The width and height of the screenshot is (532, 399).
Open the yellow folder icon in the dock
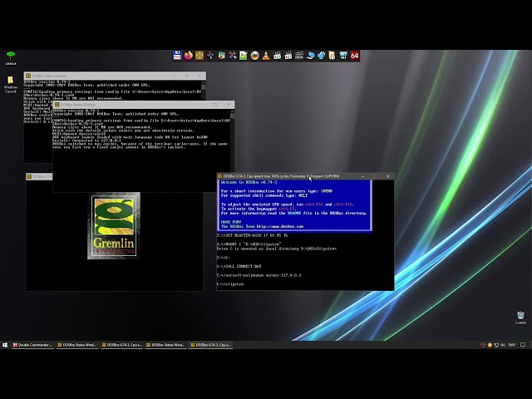click(332, 56)
